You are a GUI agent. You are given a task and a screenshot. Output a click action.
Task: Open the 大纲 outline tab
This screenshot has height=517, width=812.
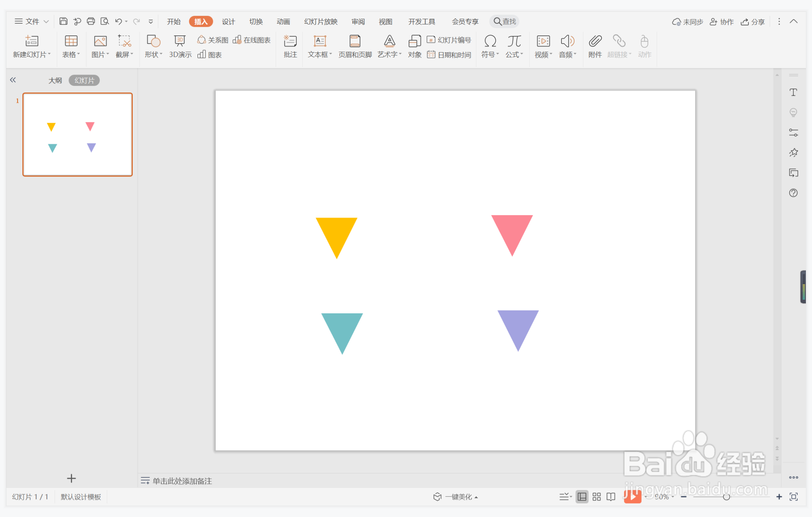55,80
